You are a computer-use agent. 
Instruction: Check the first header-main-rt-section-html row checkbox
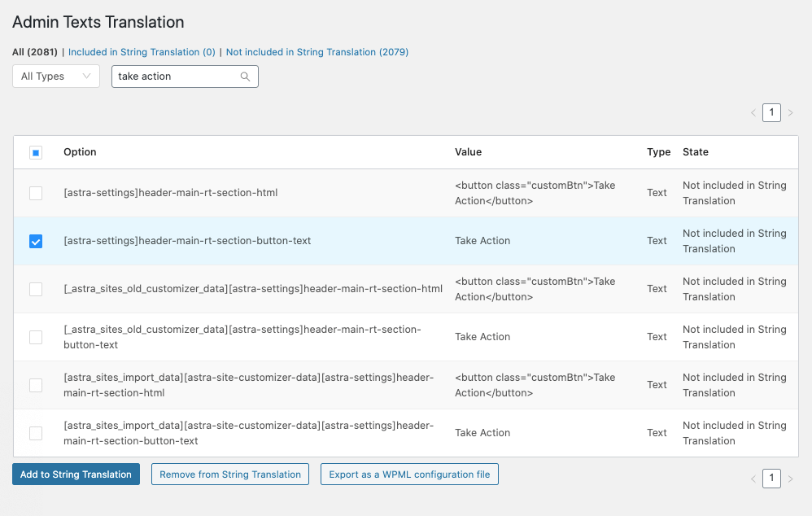click(36, 193)
